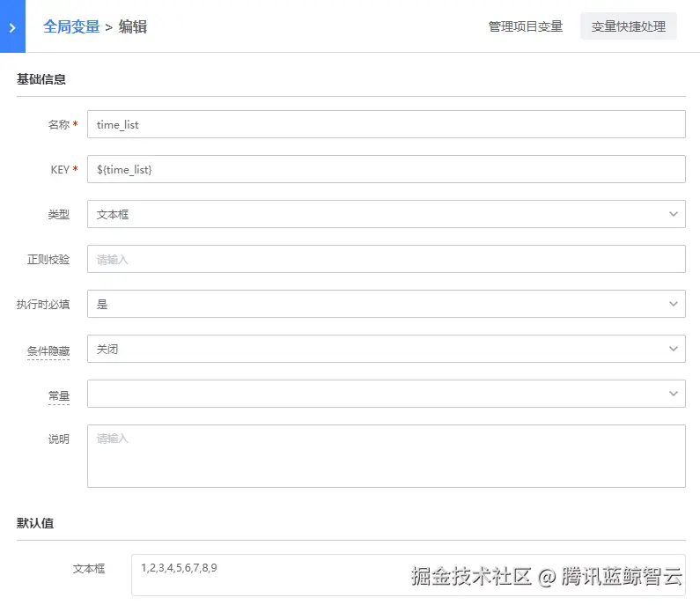Open 管理项目变量 link
The image size is (700, 605).
click(x=526, y=26)
